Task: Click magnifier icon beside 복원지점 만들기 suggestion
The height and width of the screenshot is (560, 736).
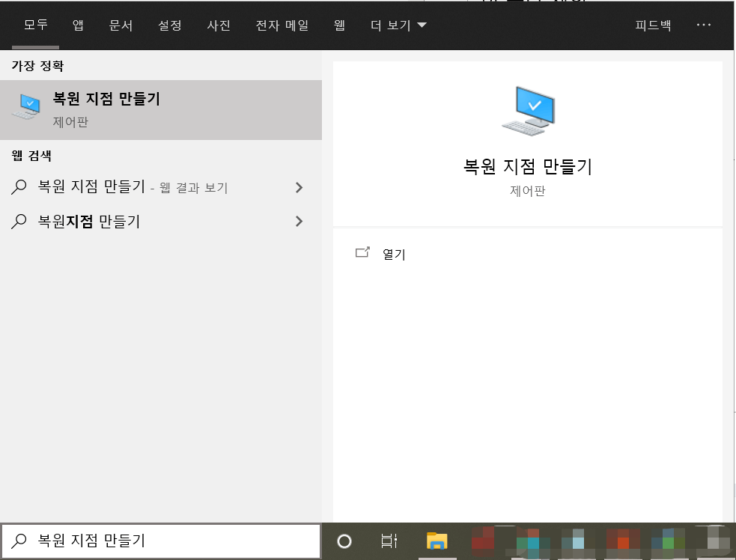Action: 18,222
